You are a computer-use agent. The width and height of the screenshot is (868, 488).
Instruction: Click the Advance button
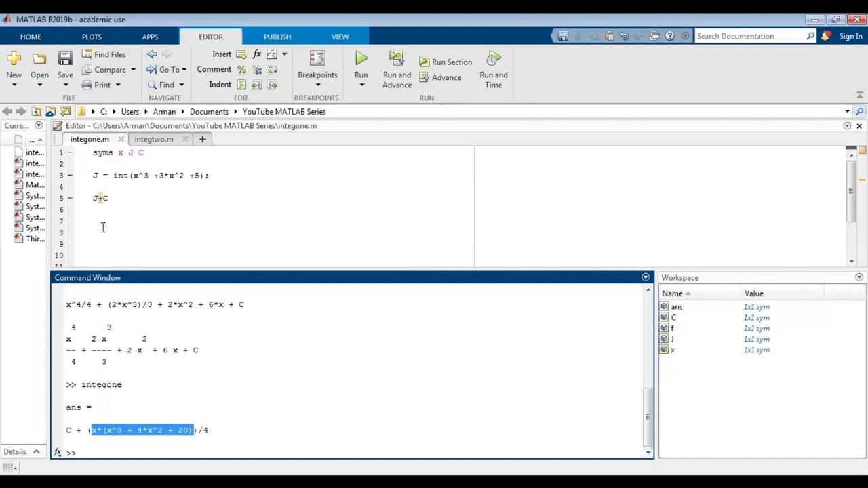(x=440, y=77)
